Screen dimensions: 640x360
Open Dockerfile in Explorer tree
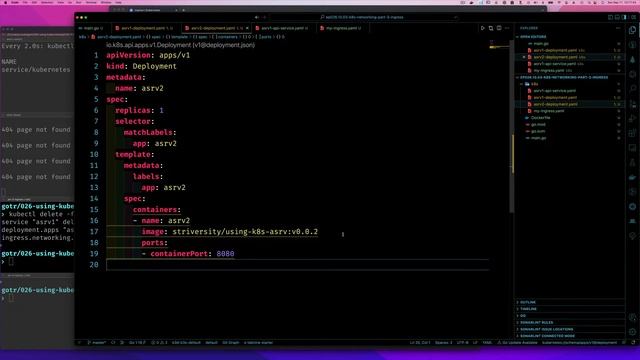click(x=540, y=118)
